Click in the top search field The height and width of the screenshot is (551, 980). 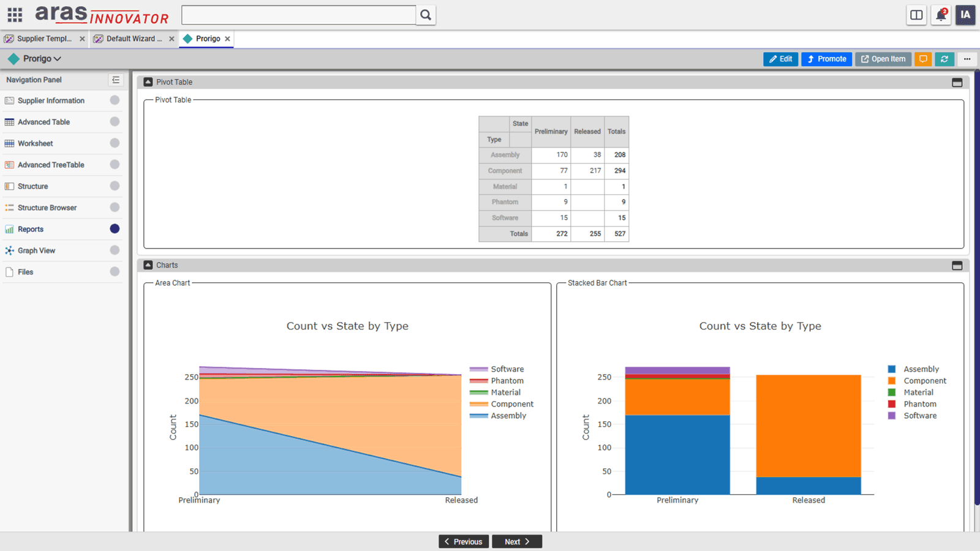pyautogui.click(x=299, y=15)
